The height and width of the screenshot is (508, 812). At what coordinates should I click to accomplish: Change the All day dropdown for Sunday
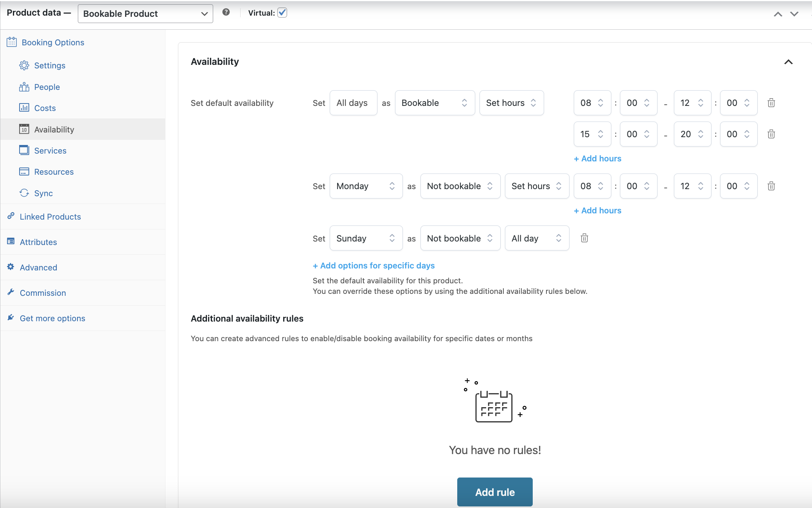point(537,238)
